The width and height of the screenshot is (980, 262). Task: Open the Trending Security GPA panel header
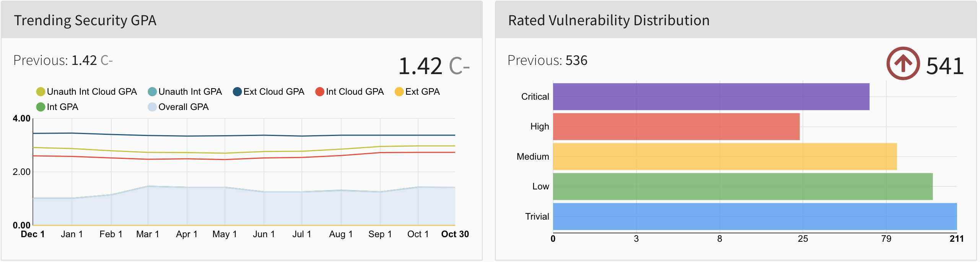pyautogui.click(x=85, y=20)
